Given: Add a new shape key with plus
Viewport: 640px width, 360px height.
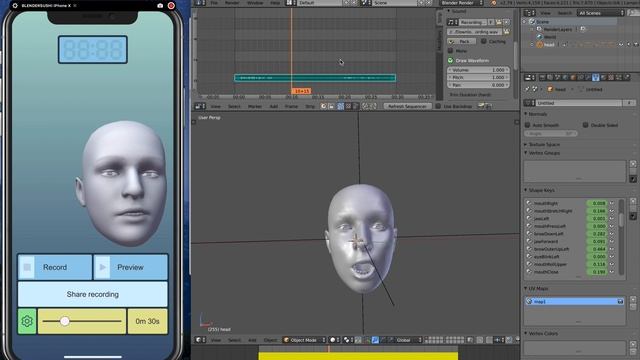Looking at the screenshot, I should (633, 201).
